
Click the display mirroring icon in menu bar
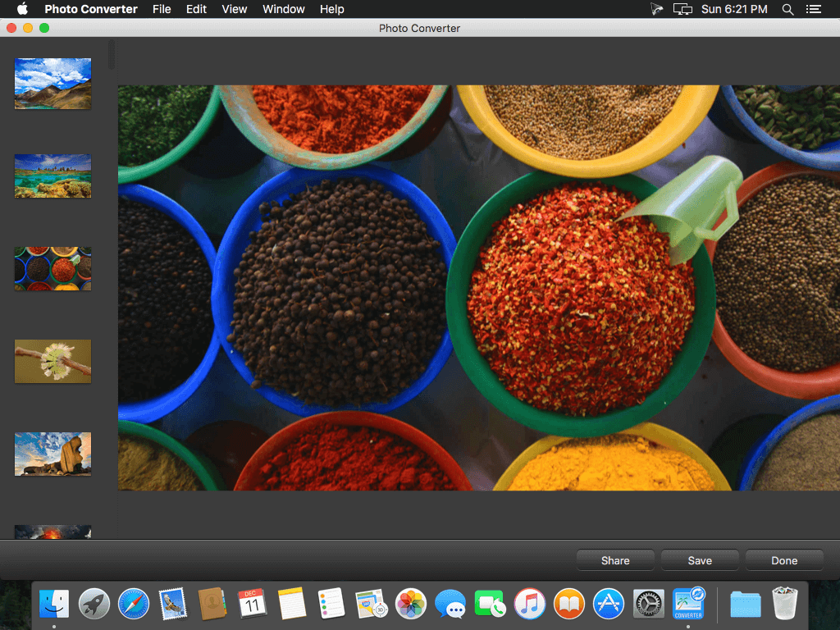coord(682,9)
